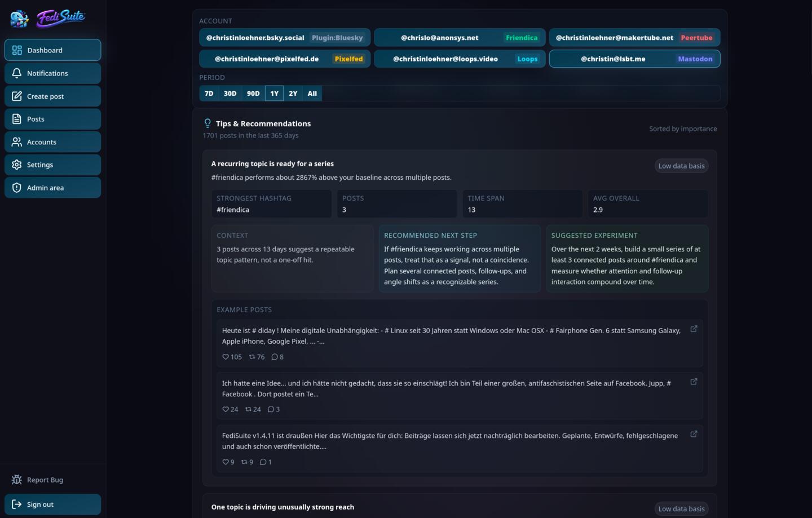Click the RECOMMENDED NEXT STEP panel
The height and width of the screenshot is (518, 812).
(x=460, y=259)
